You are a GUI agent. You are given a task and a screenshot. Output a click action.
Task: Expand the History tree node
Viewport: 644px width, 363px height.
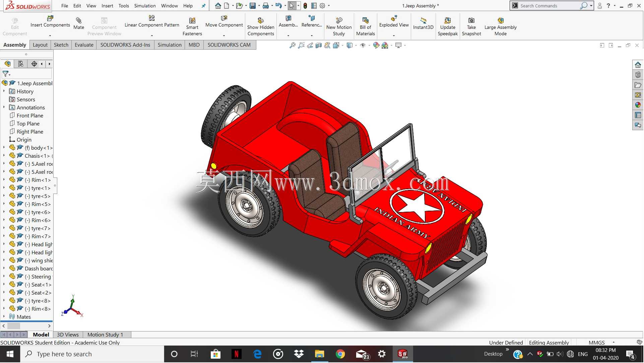pos(4,91)
